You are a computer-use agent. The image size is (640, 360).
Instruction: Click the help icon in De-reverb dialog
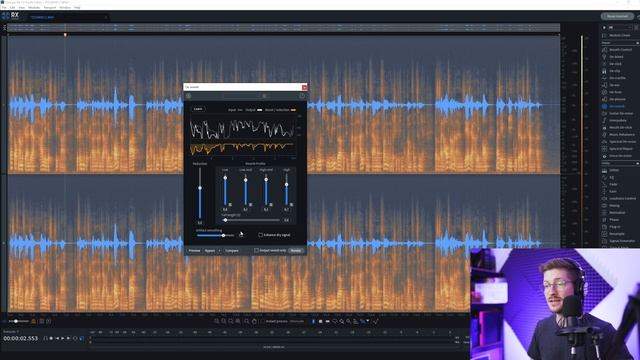coord(302,96)
